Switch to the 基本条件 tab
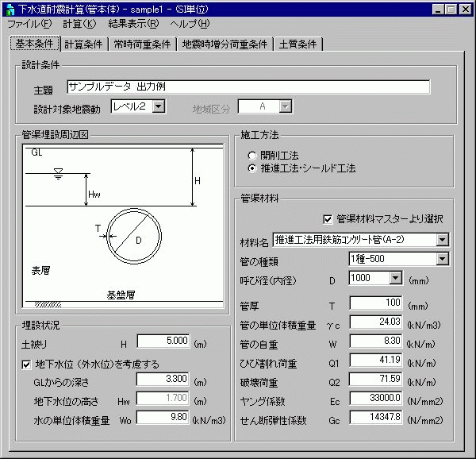The width and height of the screenshot is (476, 459). coord(35,44)
